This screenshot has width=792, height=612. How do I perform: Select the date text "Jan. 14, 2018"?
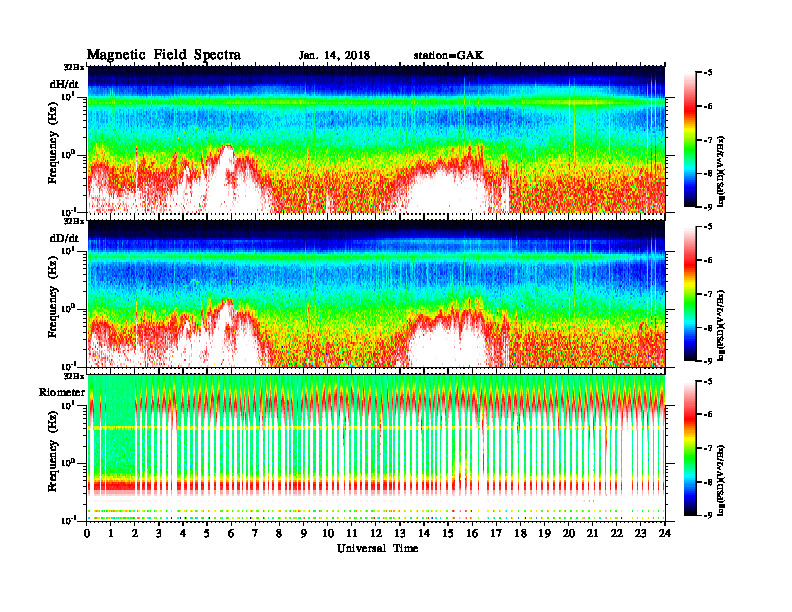[334, 55]
